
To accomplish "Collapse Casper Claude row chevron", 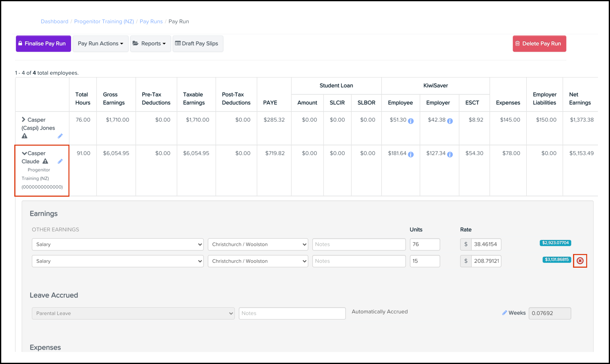I will point(24,153).
